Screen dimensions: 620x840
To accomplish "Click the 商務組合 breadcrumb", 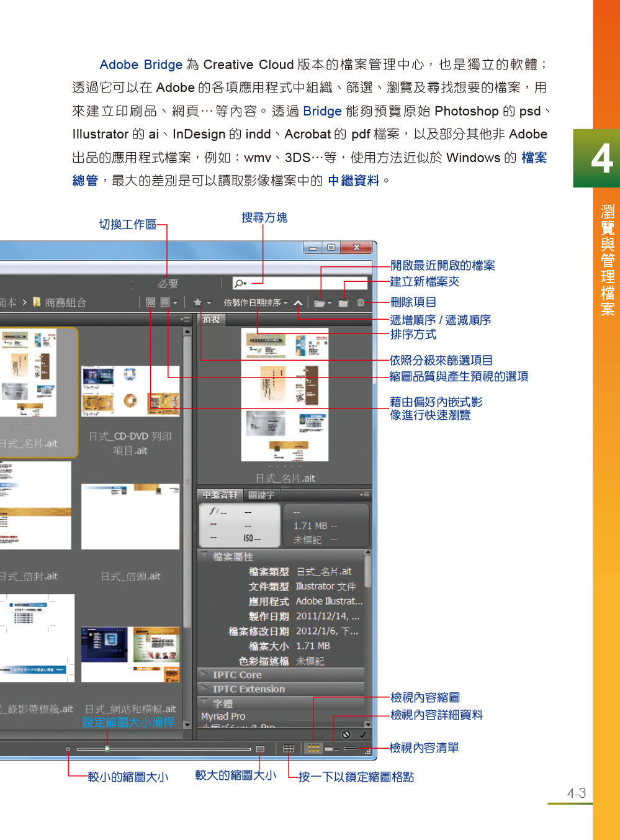I will [65, 302].
